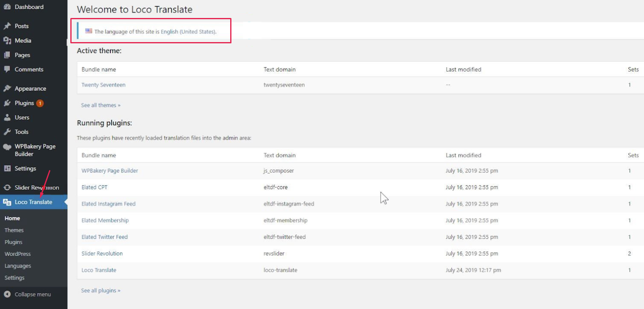This screenshot has height=309, width=644.
Task: Open Loco Translate Settings submenu item
Action: tap(14, 278)
